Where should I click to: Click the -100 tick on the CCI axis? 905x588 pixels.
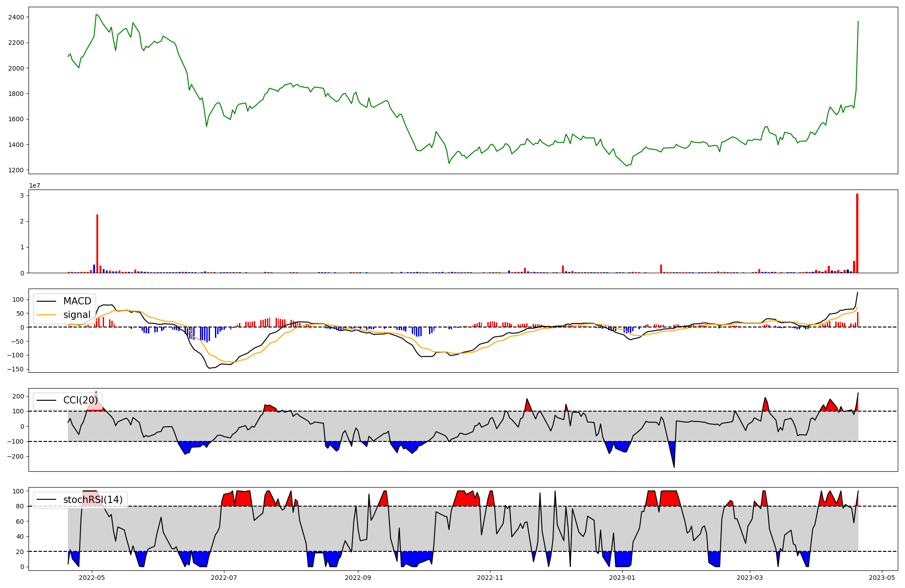click(x=16, y=441)
